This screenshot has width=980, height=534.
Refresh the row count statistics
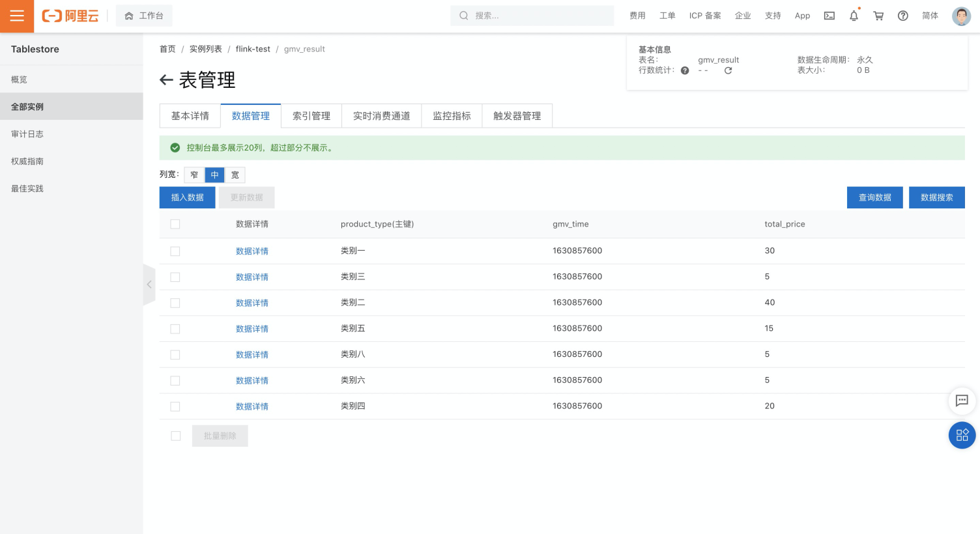tap(728, 70)
